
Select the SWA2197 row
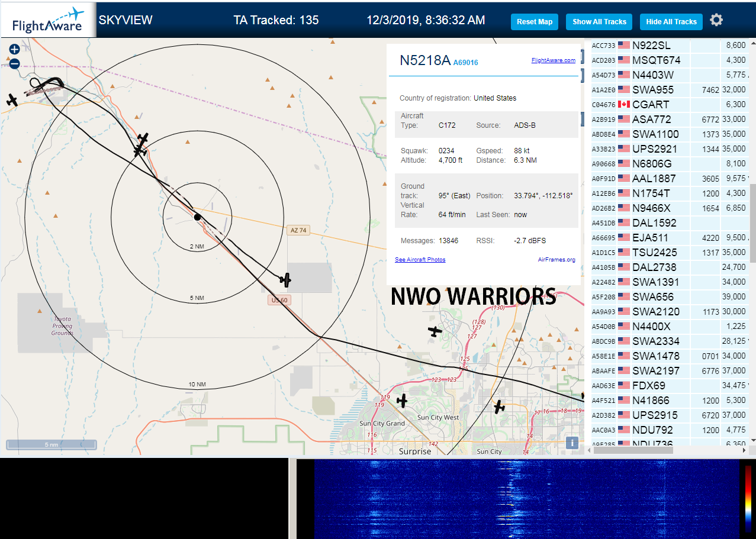tap(670, 371)
